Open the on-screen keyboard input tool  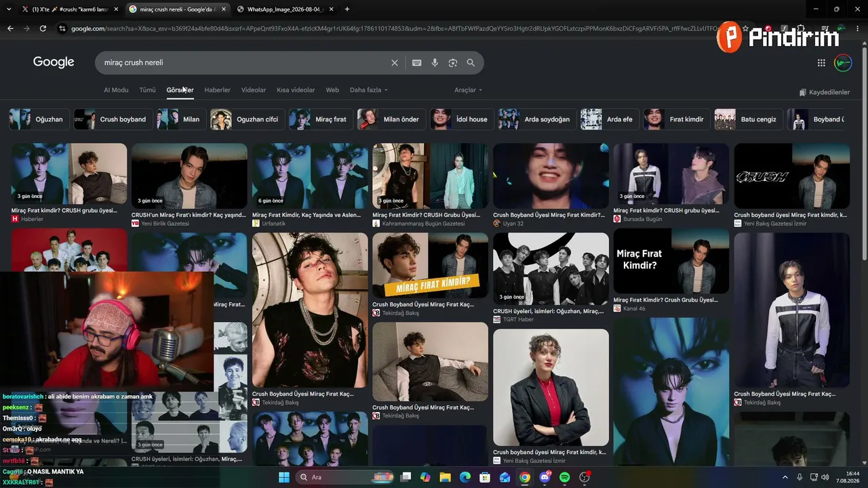(x=416, y=62)
